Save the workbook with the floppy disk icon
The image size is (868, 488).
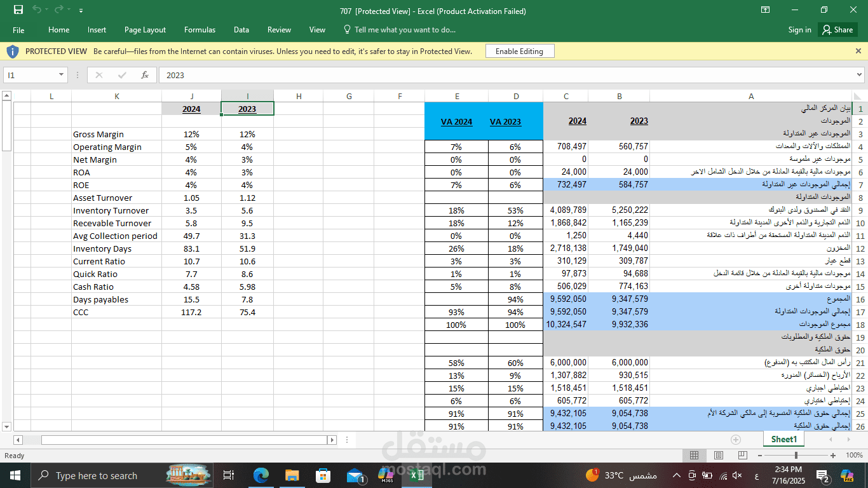click(x=18, y=10)
